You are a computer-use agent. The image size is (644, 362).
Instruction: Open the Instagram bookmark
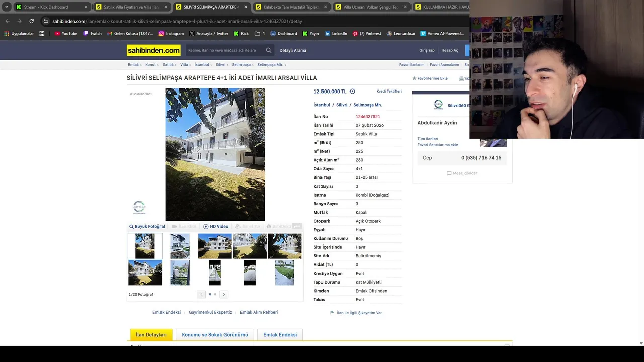(171, 34)
